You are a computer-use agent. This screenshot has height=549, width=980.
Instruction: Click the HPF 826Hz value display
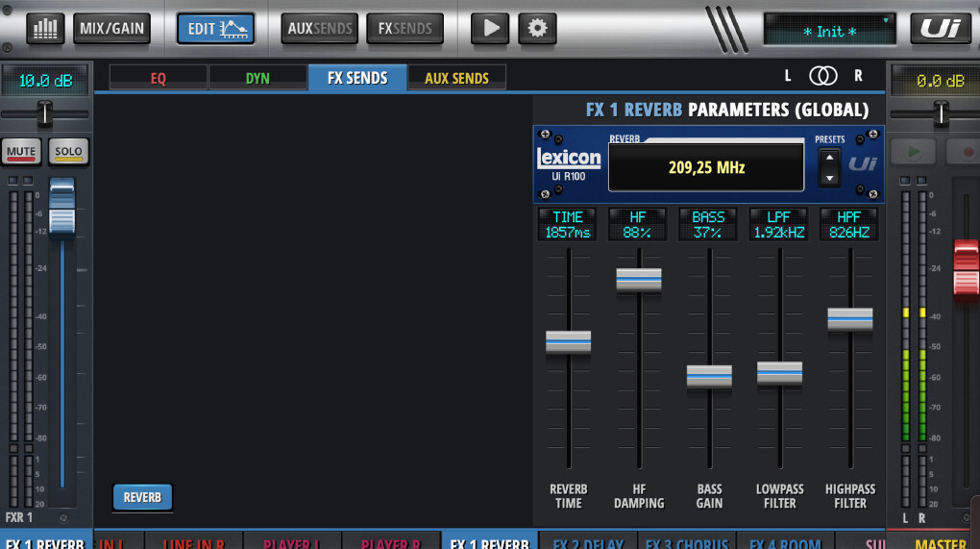(x=848, y=224)
